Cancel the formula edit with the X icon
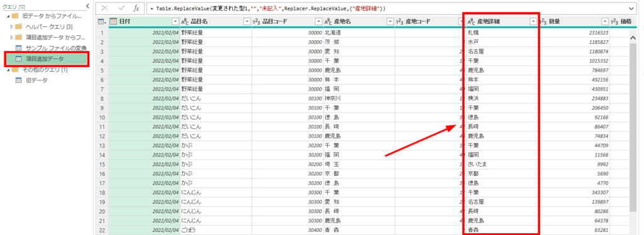This screenshot has width=644, height=235. click(105, 8)
